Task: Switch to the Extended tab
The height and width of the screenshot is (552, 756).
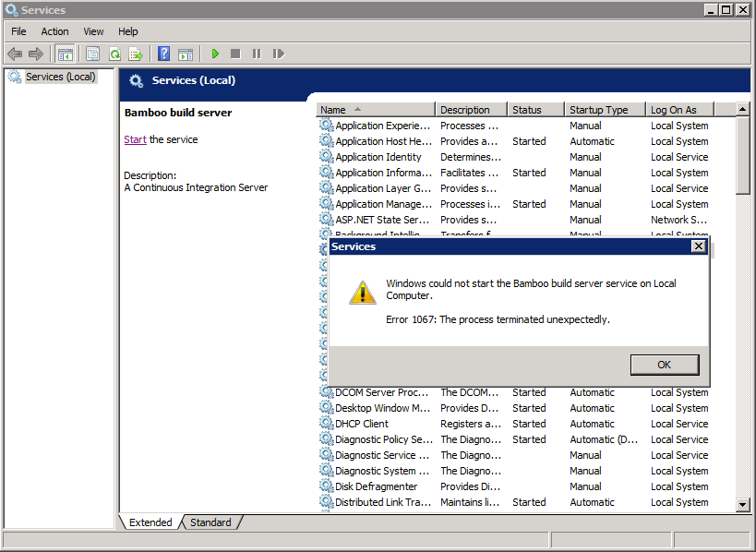Action: 150,522
